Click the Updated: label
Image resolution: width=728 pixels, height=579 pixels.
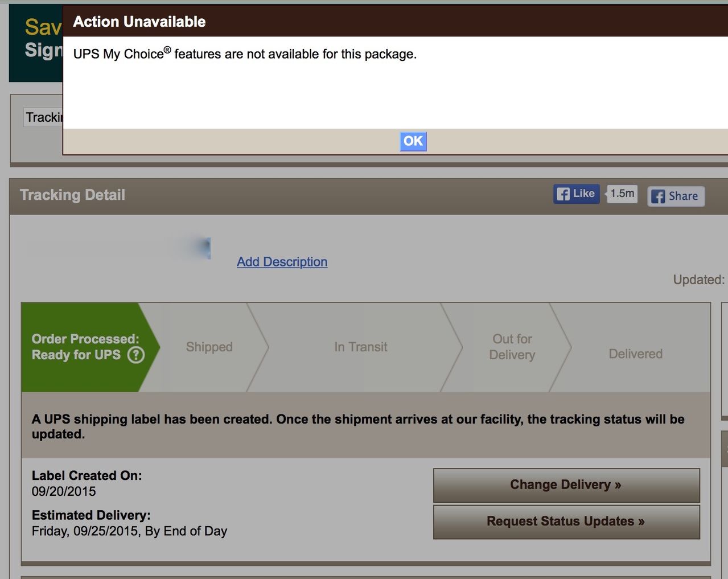(x=698, y=280)
